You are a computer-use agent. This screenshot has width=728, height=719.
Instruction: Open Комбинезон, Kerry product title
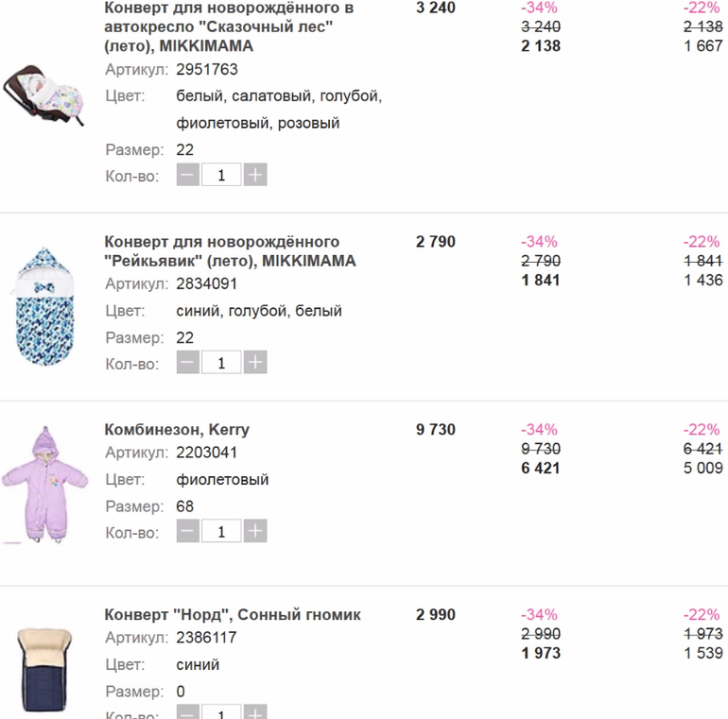point(177,430)
